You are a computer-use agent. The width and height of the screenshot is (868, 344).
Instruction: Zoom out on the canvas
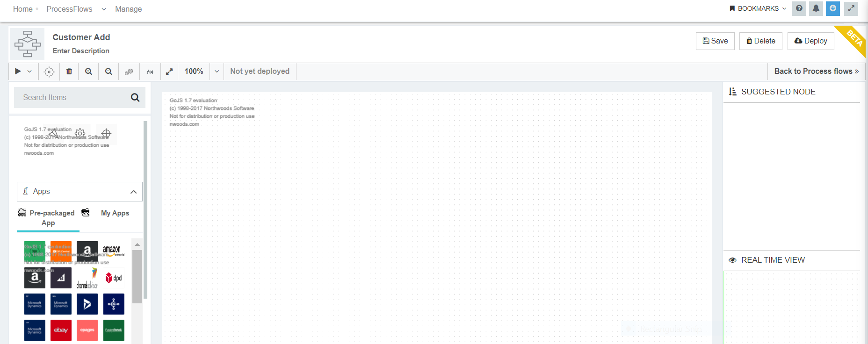click(x=108, y=72)
